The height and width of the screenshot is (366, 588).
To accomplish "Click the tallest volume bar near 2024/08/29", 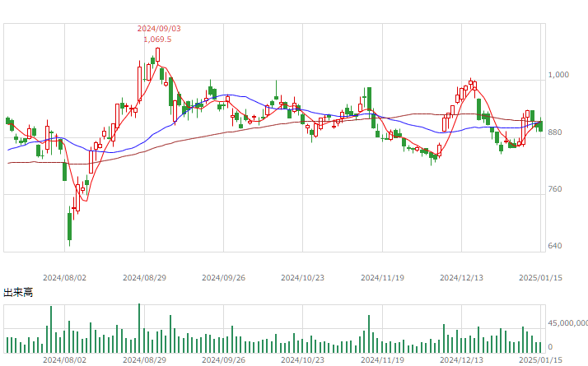I will pyautogui.click(x=139, y=328).
